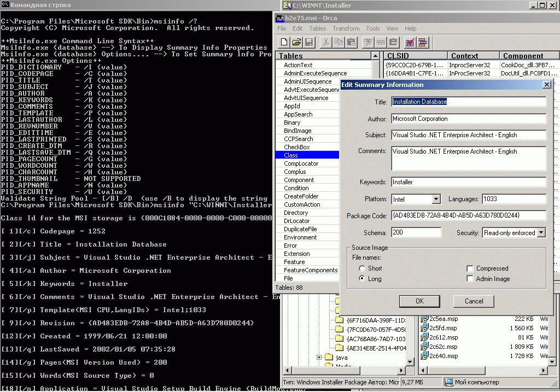Open the Edit menu in Orca
This screenshot has width=560, height=392.
(297, 28)
